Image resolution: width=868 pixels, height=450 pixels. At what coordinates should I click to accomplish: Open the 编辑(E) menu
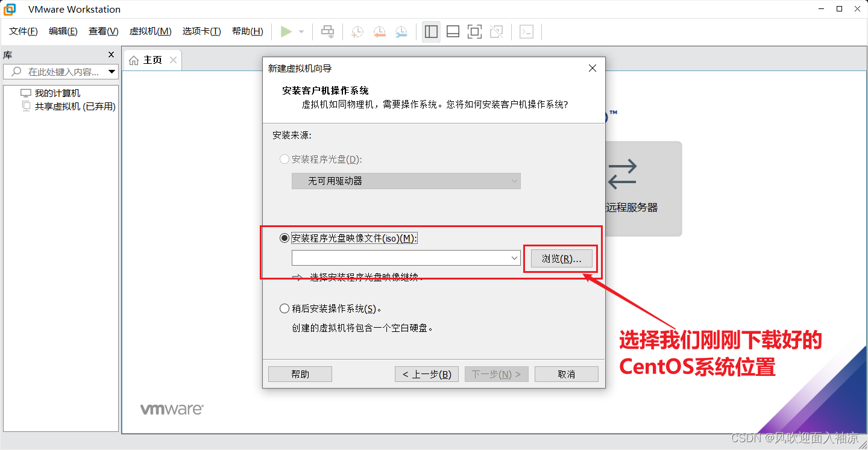point(63,31)
